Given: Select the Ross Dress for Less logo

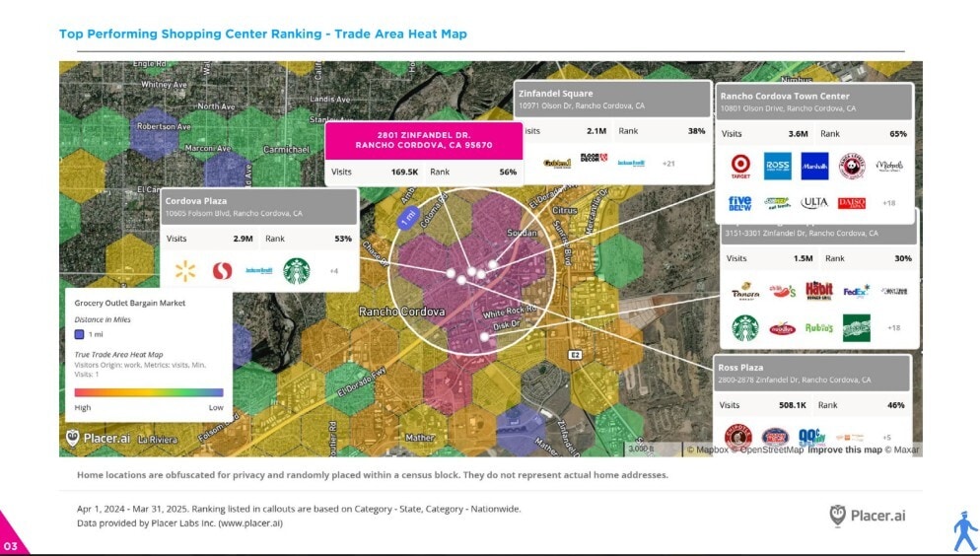Looking at the screenshot, I should (x=777, y=167).
